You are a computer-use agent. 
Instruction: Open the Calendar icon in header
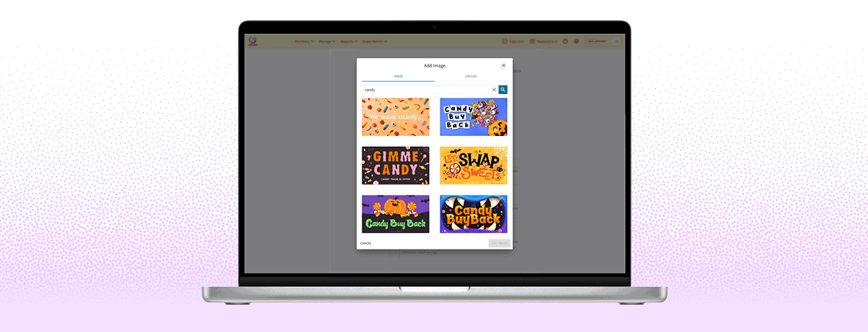pos(513,41)
